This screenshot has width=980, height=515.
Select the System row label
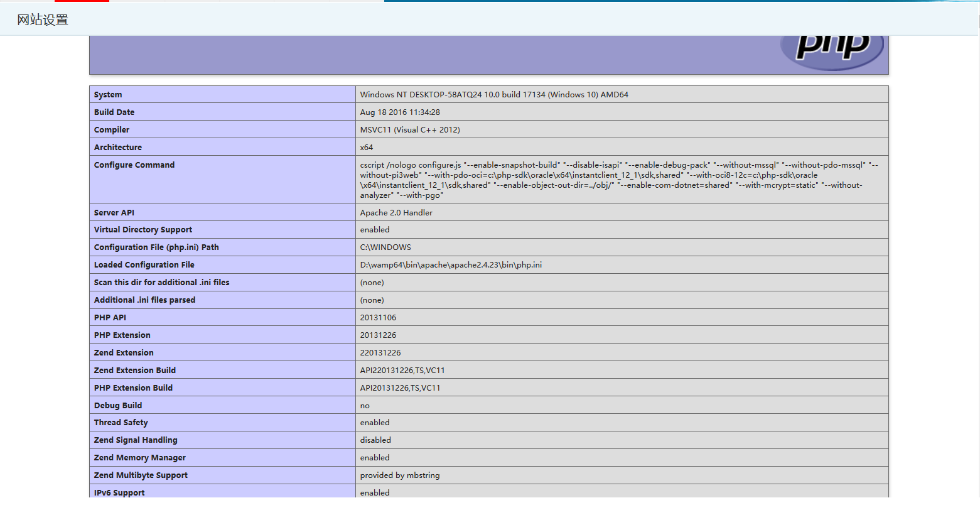[108, 95]
